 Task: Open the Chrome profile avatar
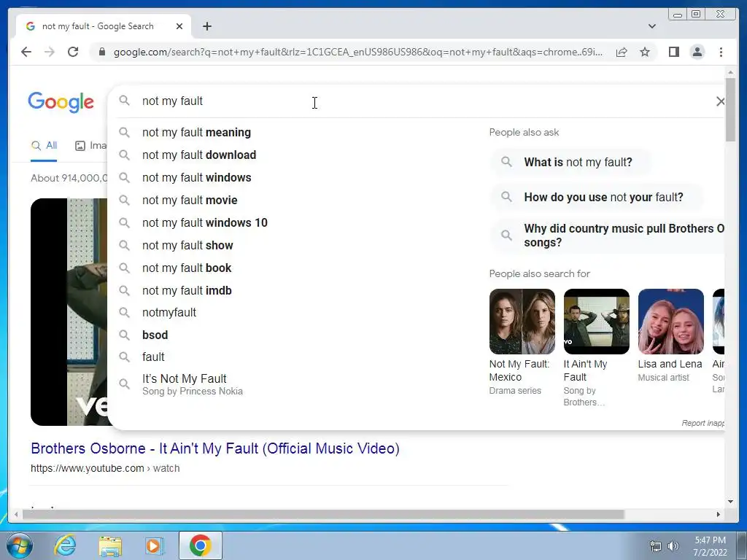pos(697,52)
